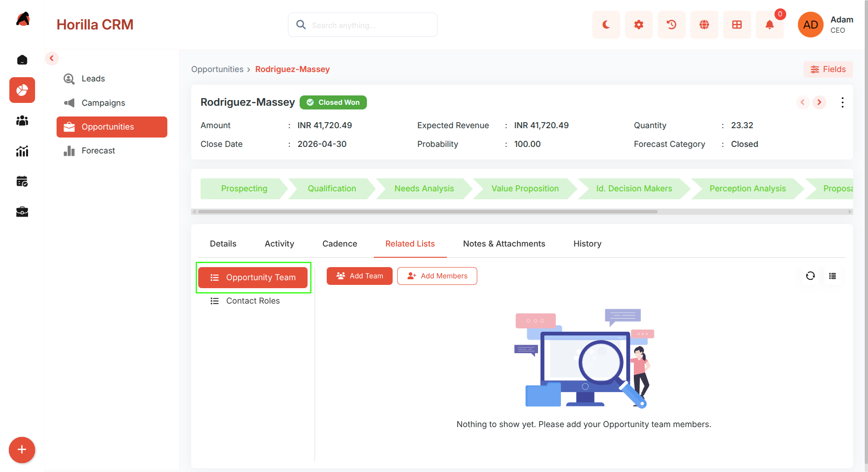The image size is (868, 472).
Task: Open the Contact Roles related list
Action: pos(253,301)
